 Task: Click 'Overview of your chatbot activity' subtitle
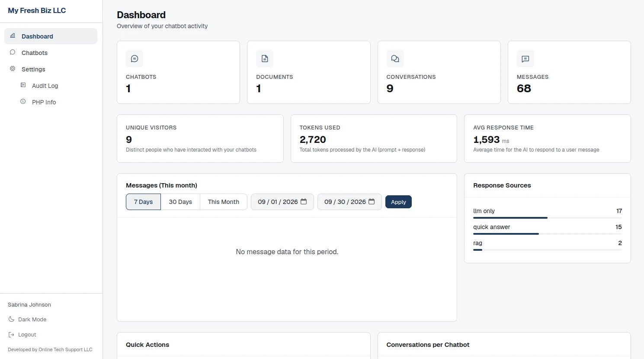click(x=162, y=26)
